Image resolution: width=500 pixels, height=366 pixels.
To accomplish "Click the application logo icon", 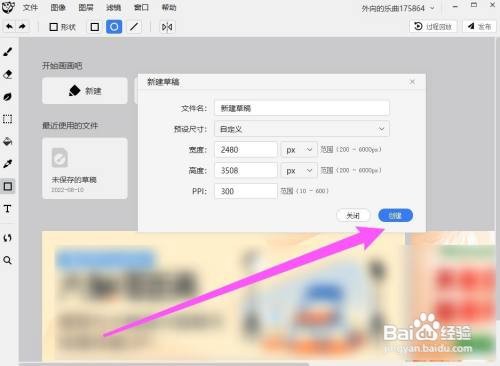I will (x=8, y=7).
